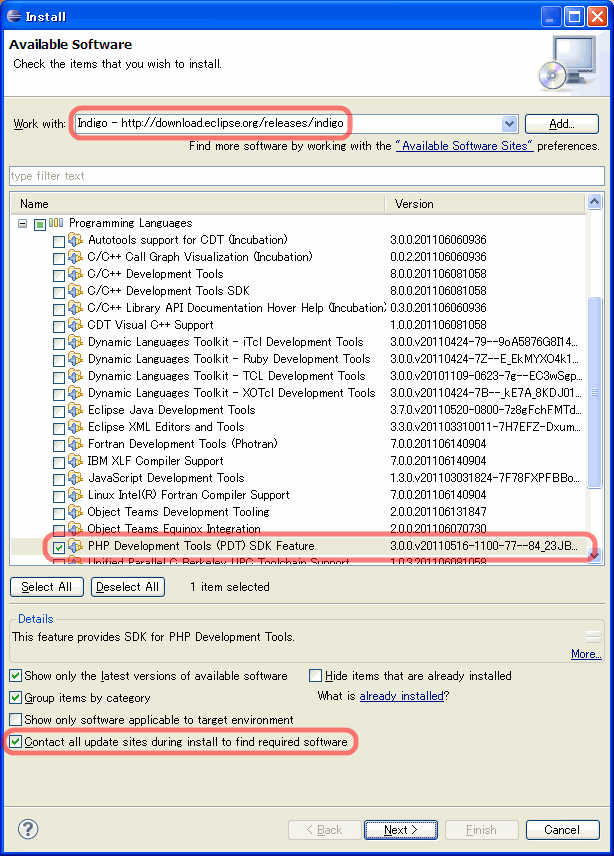Screen dimensions: 614x856
Task: Click the feature icon for PHP Development Tools SDK
Action: (x=75, y=546)
